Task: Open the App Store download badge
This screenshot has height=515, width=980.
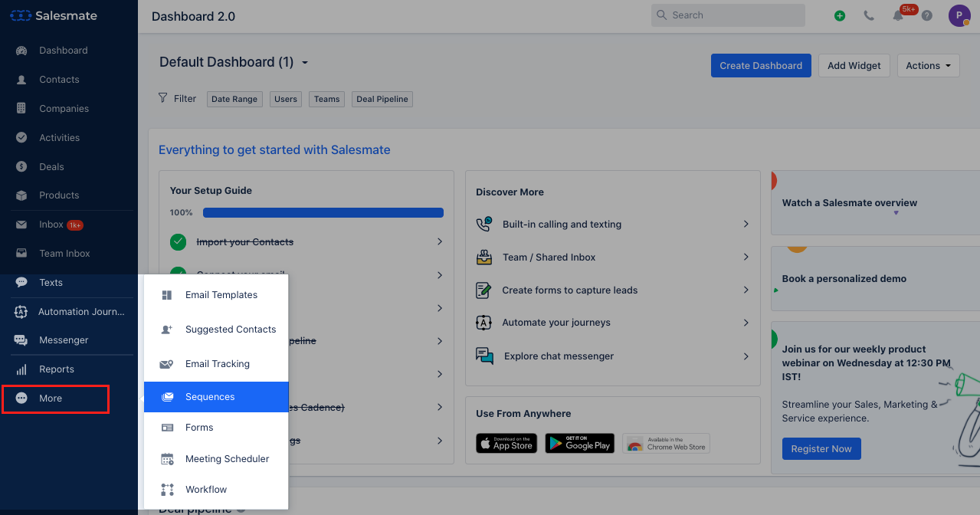Action: 506,444
